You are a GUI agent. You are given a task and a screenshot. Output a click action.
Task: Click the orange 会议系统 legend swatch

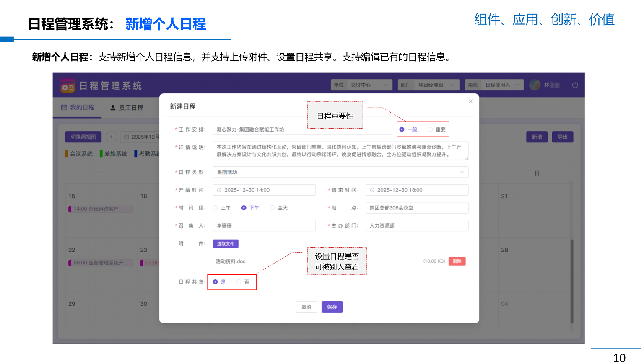[x=67, y=154]
